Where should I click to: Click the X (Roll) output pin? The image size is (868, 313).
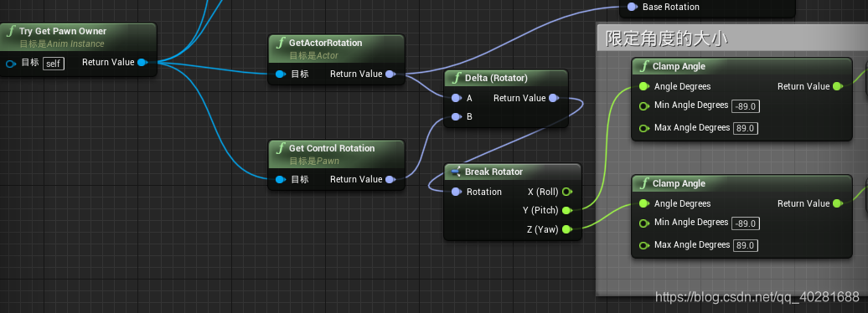(x=567, y=192)
